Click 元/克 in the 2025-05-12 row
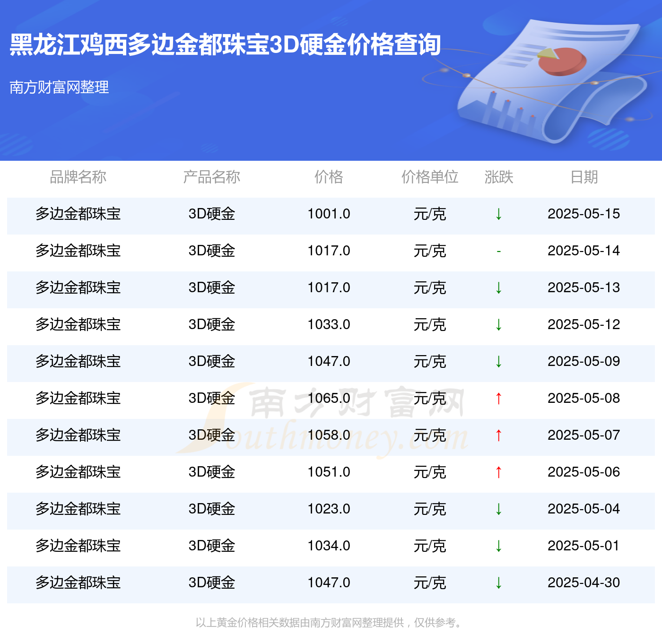662x644 pixels. (430, 324)
